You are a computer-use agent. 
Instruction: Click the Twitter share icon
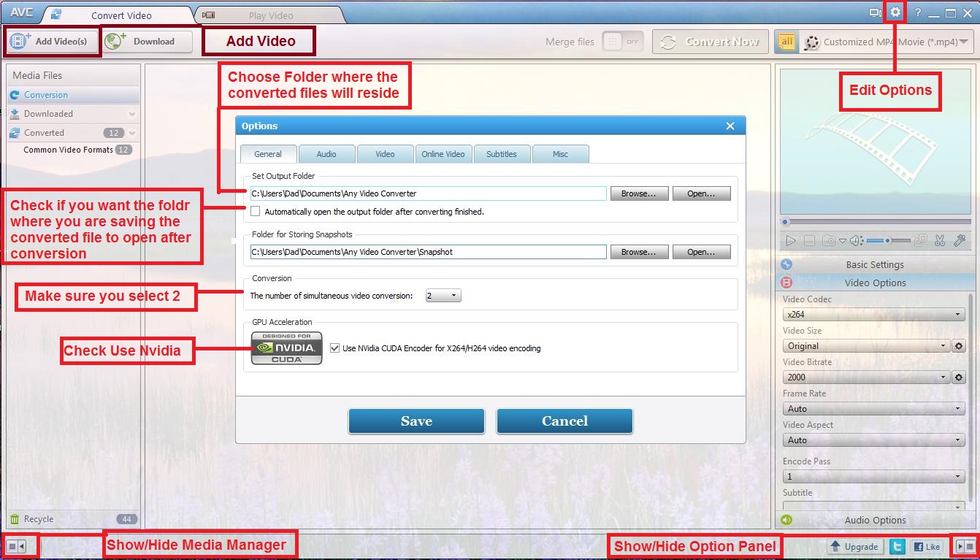(897, 545)
